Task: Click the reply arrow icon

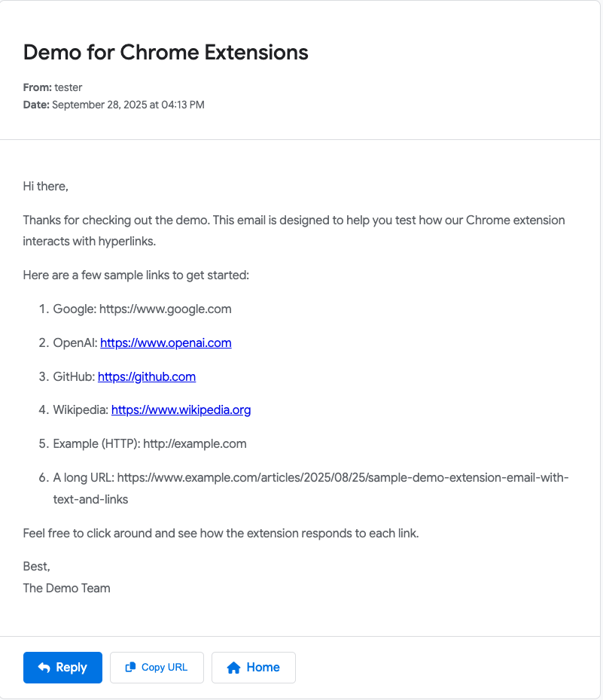Action: click(x=44, y=668)
